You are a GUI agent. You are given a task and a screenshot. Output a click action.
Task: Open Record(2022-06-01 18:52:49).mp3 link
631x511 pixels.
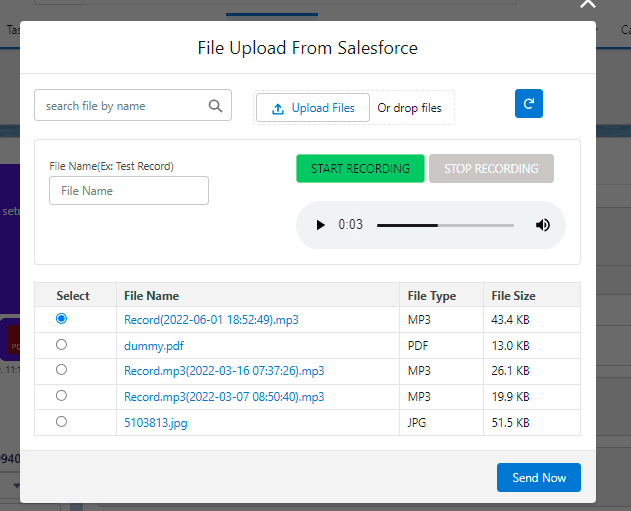(211, 320)
